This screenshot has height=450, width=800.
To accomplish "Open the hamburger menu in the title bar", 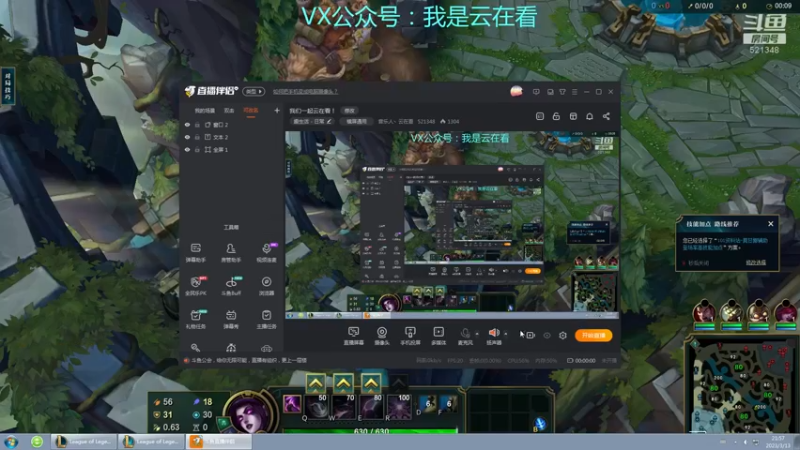I will [x=574, y=92].
